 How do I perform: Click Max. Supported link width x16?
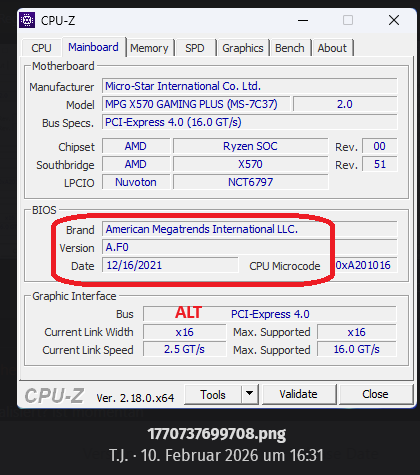click(357, 332)
